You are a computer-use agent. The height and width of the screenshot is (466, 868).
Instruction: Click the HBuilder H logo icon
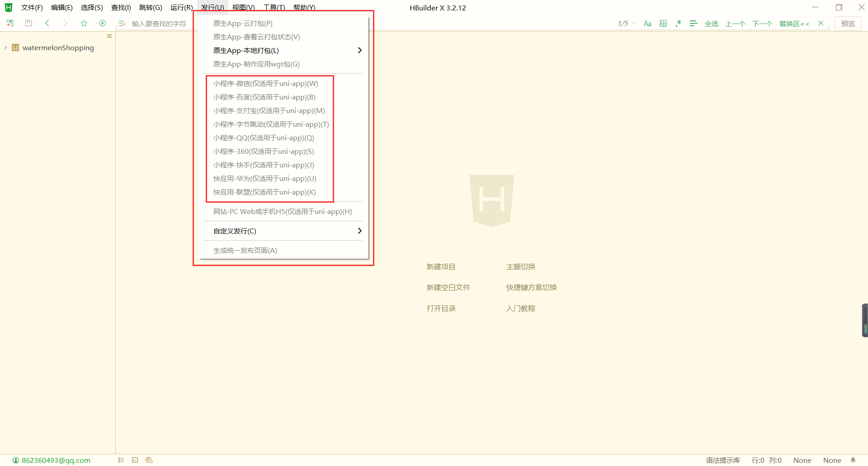tap(9, 8)
